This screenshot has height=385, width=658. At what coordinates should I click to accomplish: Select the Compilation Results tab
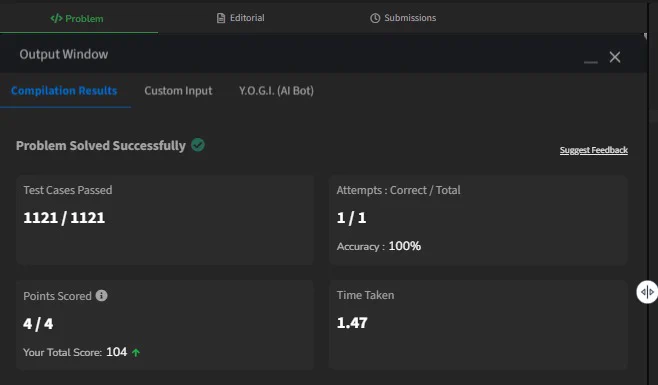64,91
